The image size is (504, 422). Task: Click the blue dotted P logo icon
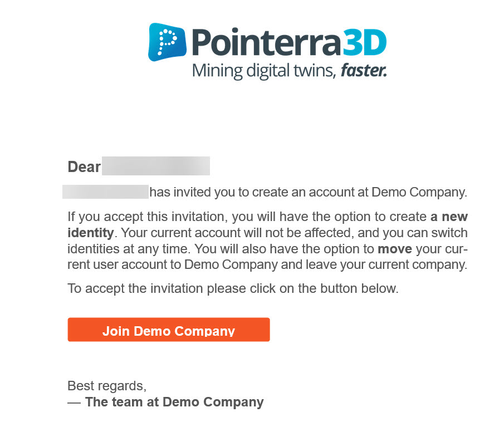click(x=167, y=42)
